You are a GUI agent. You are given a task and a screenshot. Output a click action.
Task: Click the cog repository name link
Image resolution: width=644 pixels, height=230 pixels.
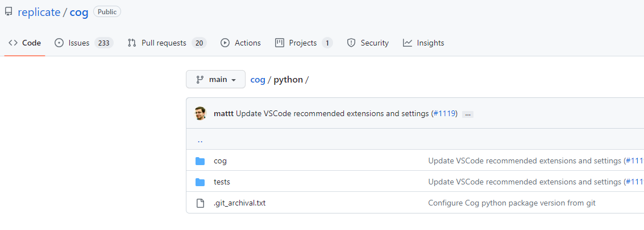pyautogui.click(x=79, y=12)
